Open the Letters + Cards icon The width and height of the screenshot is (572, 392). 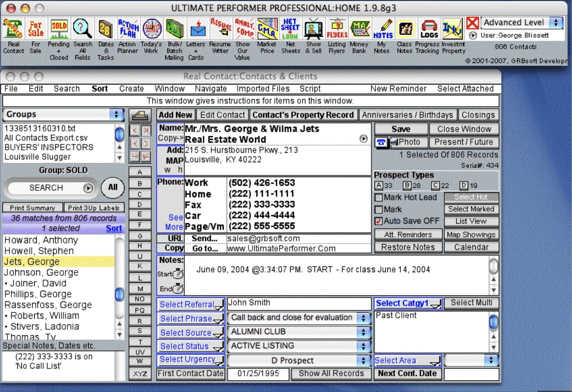197,29
